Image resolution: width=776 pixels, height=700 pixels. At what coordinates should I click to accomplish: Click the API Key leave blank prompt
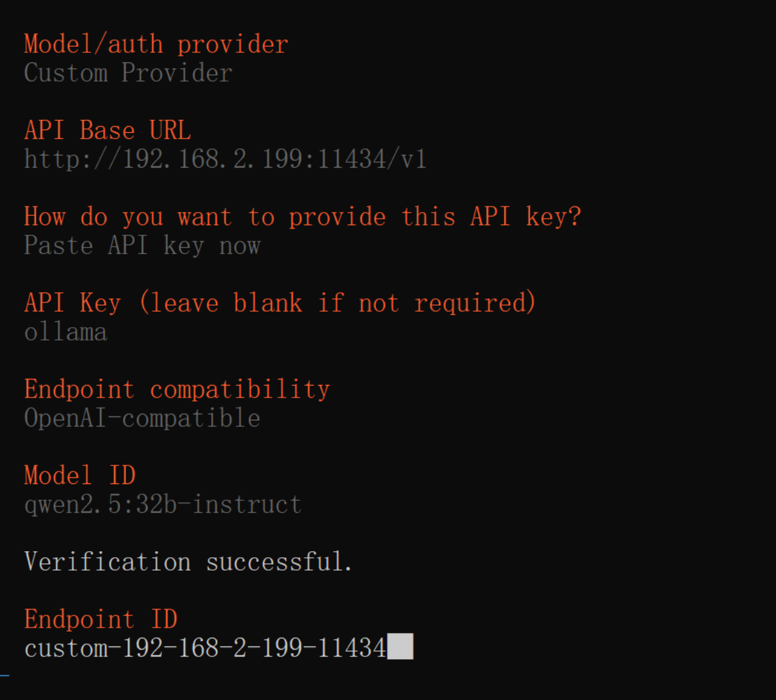coord(280,302)
